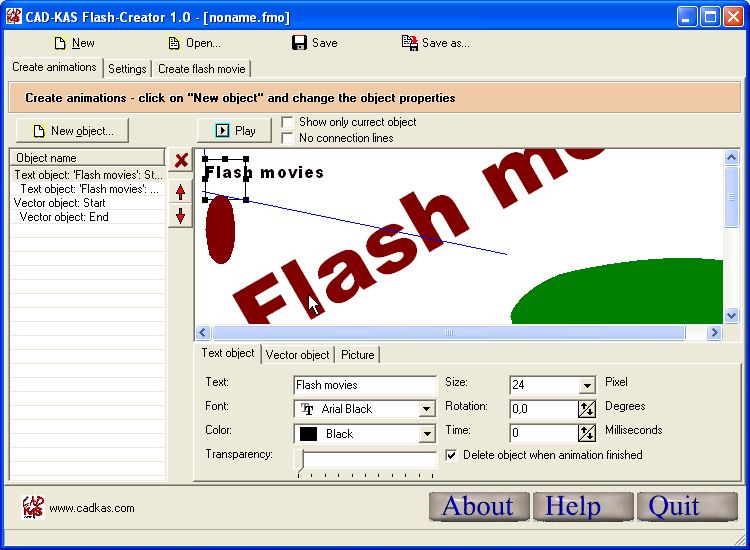Open the Vector object properties tab

297,355
